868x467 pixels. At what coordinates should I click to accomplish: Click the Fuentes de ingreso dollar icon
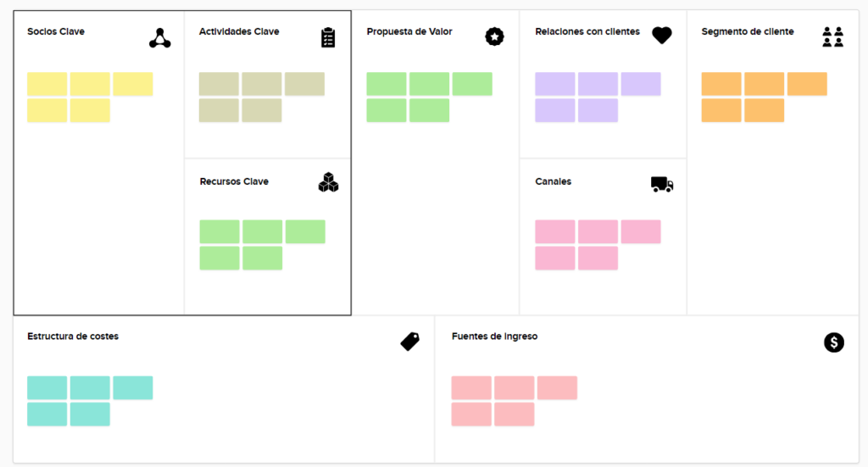(834, 342)
